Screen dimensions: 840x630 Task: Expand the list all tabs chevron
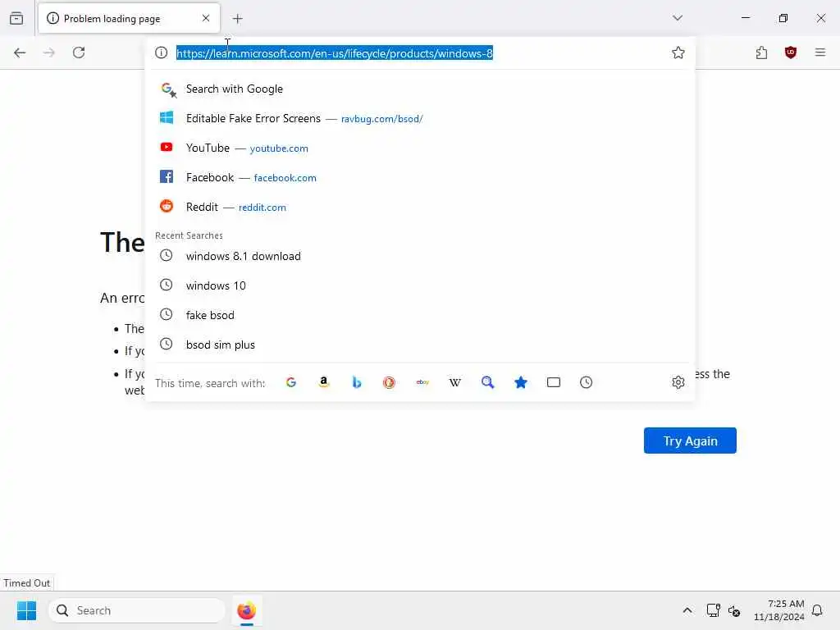click(x=677, y=18)
